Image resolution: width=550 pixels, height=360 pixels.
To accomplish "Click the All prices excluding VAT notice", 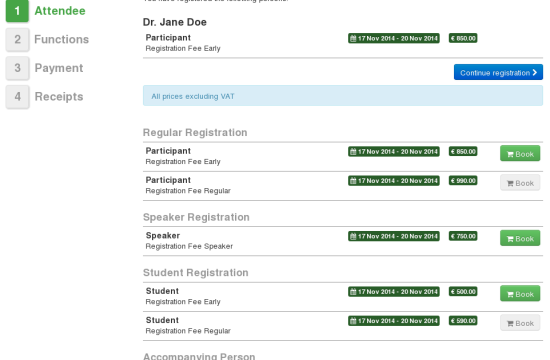I will click(x=343, y=96).
